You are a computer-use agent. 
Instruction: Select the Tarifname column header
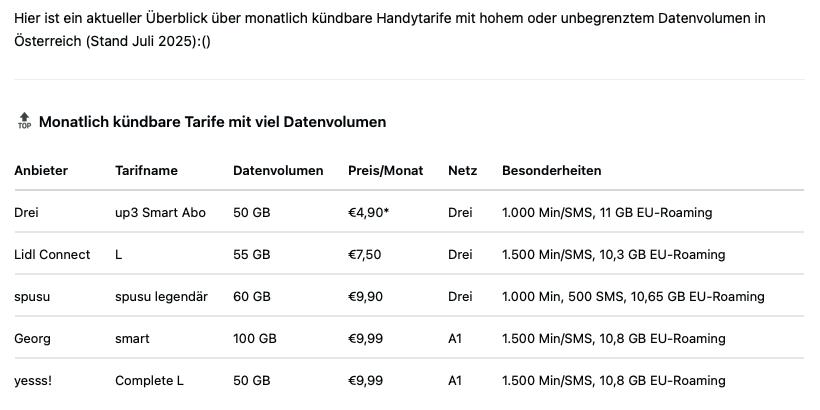[x=146, y=171]
